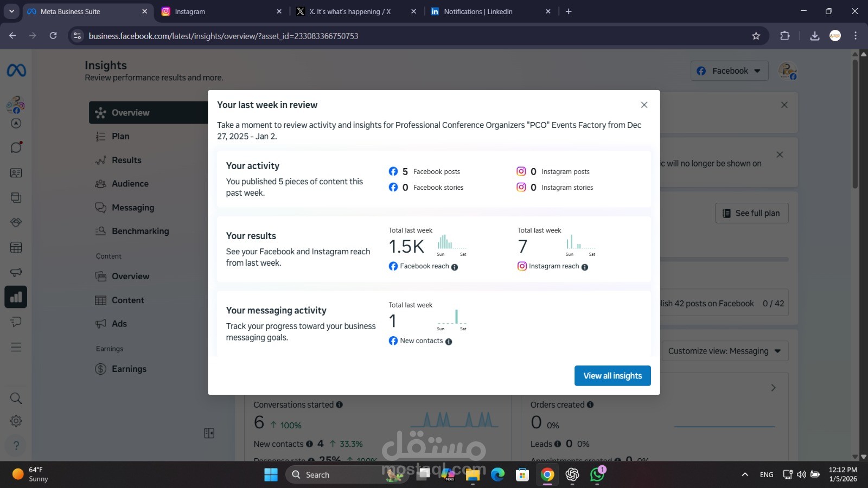Open the browser Downloads icon
This screenshot has height=488, width=868.
[814, 36]
